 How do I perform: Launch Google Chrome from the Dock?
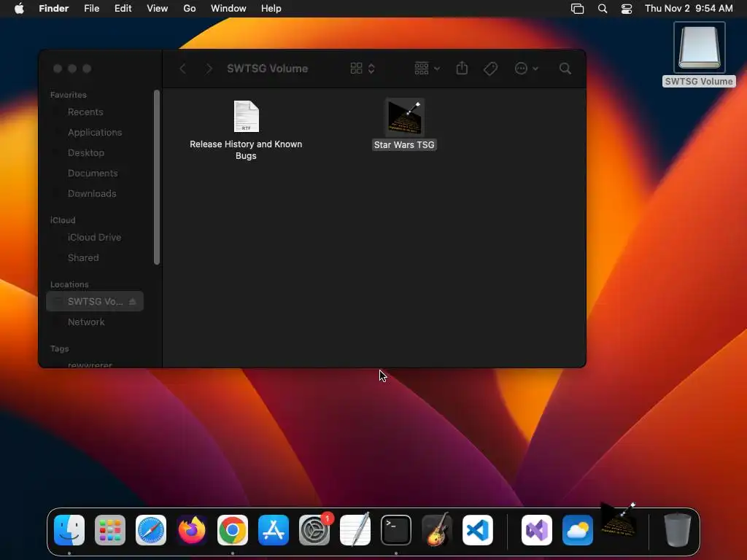coord(233,530)
